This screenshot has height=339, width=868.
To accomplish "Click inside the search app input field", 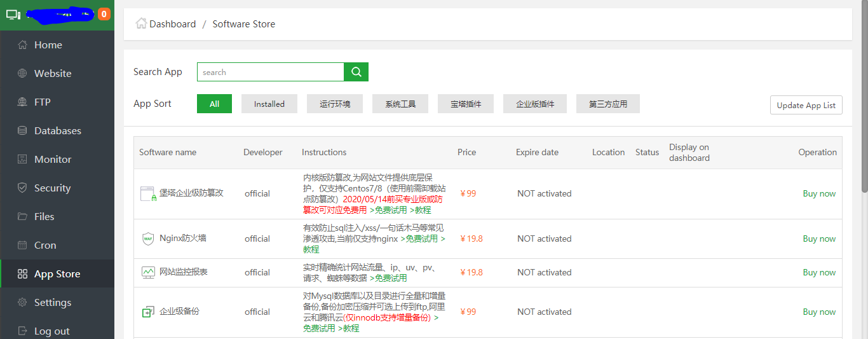I will point(271,72).
